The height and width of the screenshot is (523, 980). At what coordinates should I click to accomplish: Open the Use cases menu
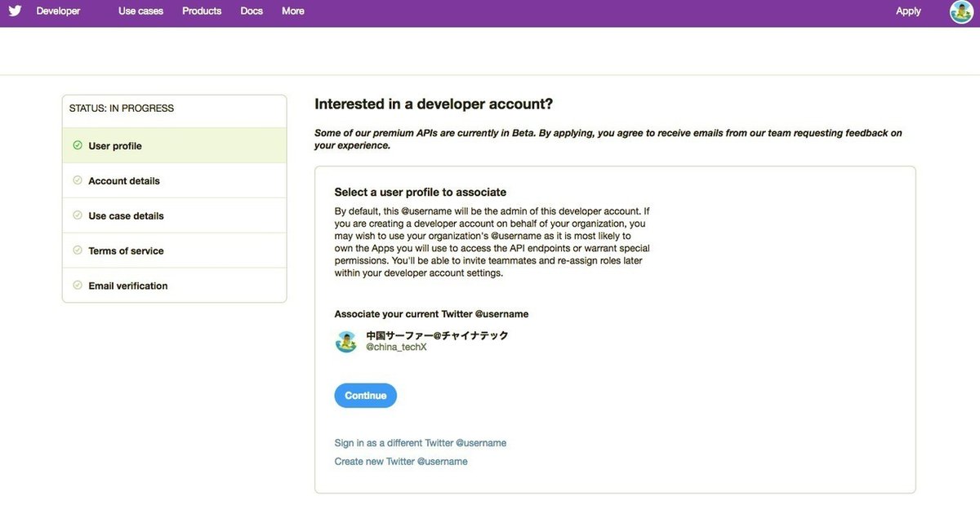tap(140, 11)
